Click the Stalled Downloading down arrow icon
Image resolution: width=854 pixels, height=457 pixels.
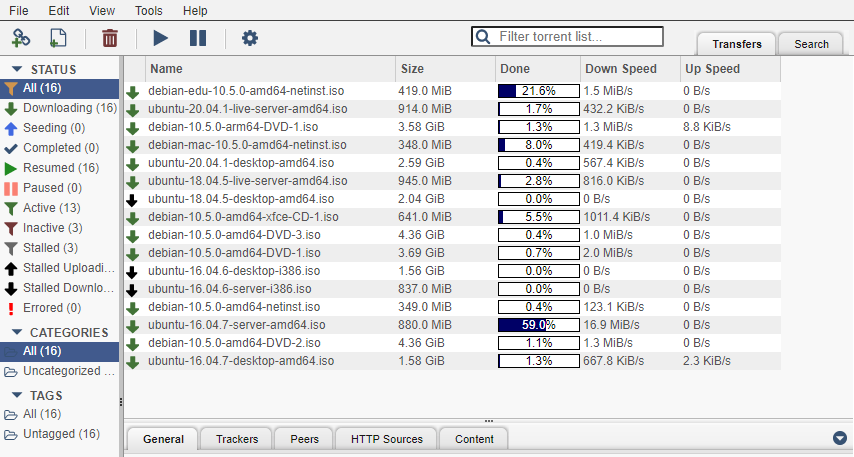click(10, 289)
